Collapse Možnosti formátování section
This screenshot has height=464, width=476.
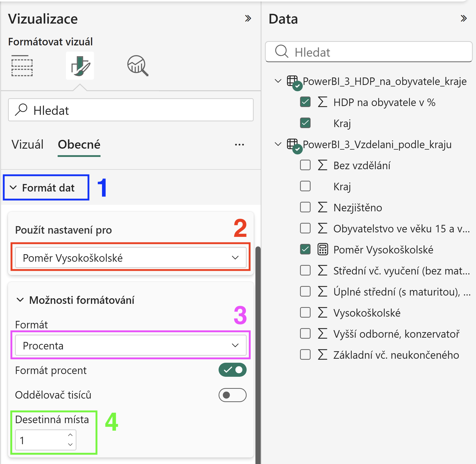coord(20,300)
